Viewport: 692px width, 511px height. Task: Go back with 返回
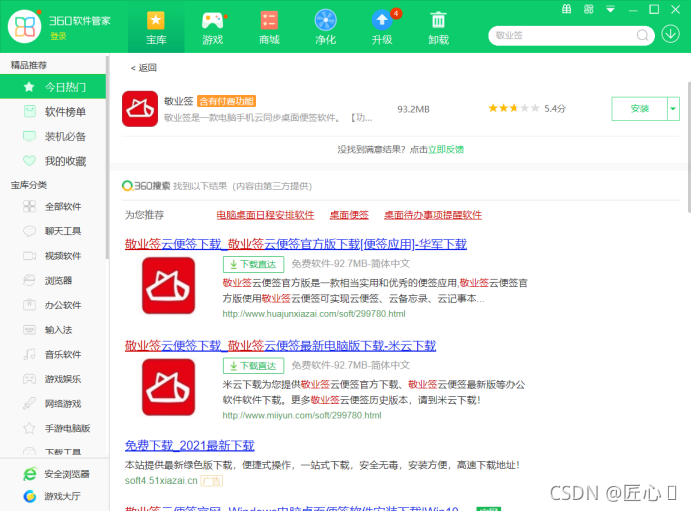pyautogui.click(x=143, y=68)
